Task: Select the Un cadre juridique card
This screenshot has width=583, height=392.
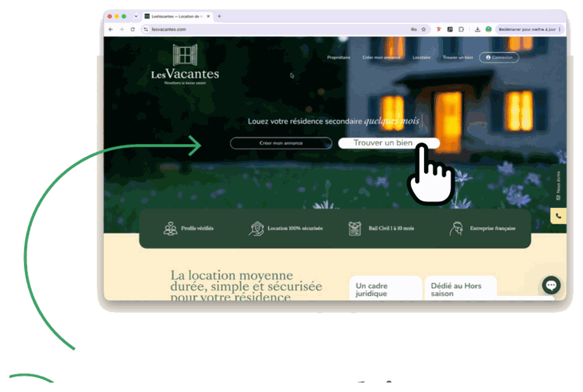Action: (x=386, y=288)
